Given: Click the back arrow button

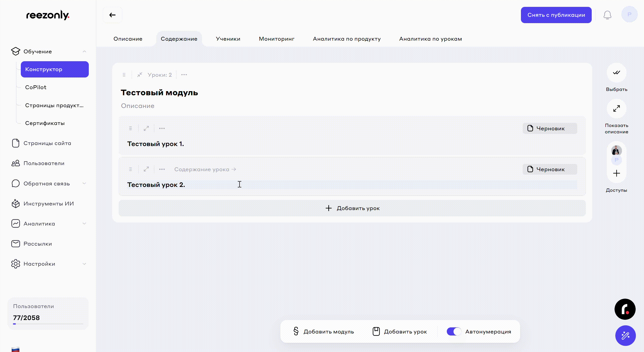Looking at the screenshot, I should click(112, 15).
